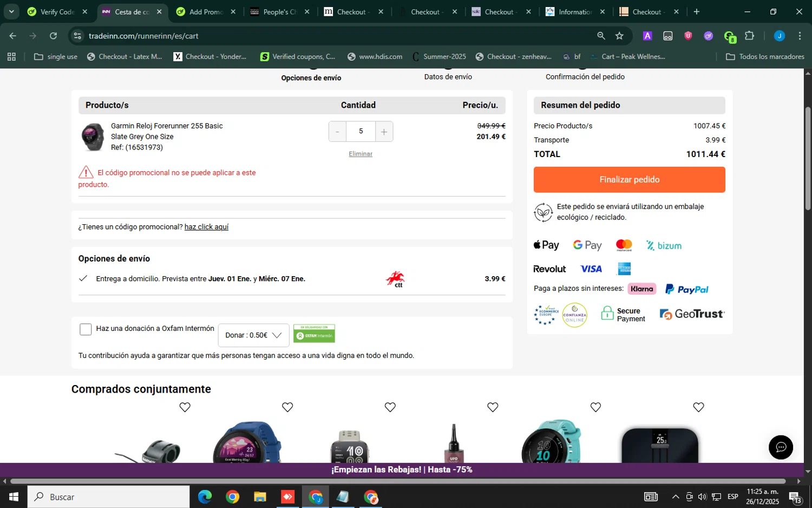This screenshot has height=508, width=812.
Task: Favorite the grey smartwatch with heart
Action: click(390, 407)
